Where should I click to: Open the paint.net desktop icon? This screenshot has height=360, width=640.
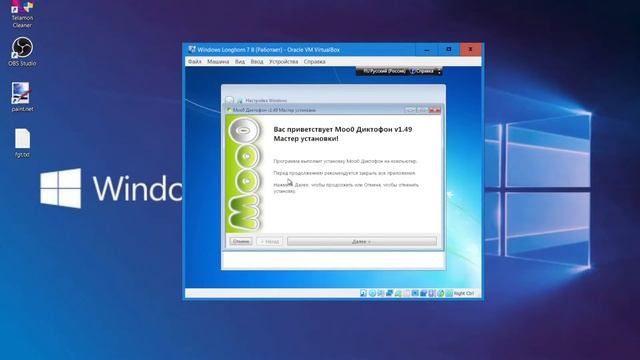click(x=22, y=97)
